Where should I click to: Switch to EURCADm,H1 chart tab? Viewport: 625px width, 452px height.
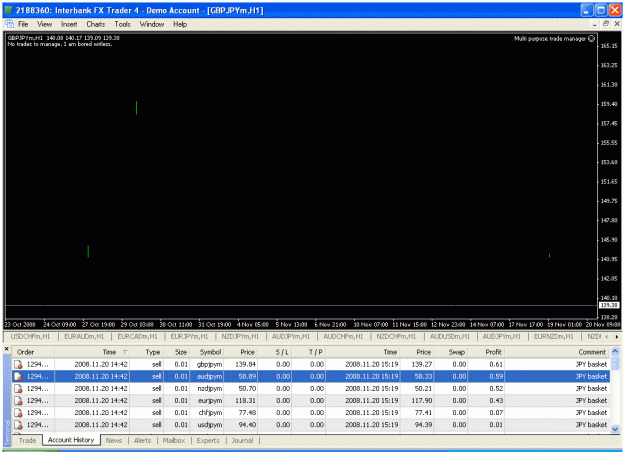[x=137, y=336]
